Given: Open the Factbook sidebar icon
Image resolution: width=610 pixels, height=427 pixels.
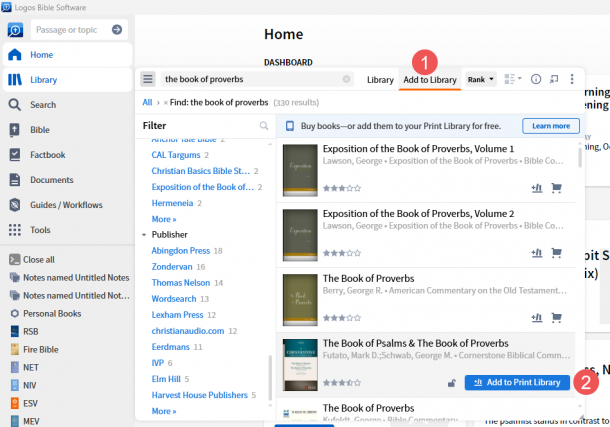Looking at the screenshot, I should (x=15, y=154).
